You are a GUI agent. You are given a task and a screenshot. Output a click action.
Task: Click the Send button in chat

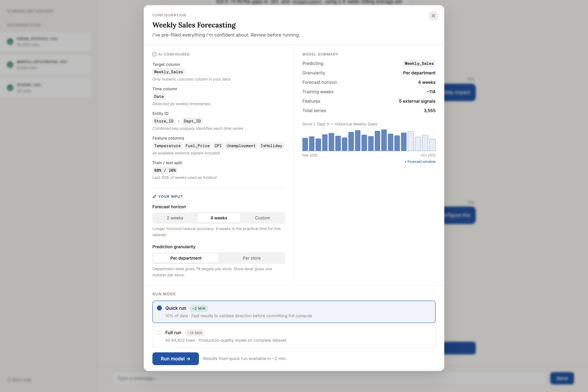coord(562,378)
